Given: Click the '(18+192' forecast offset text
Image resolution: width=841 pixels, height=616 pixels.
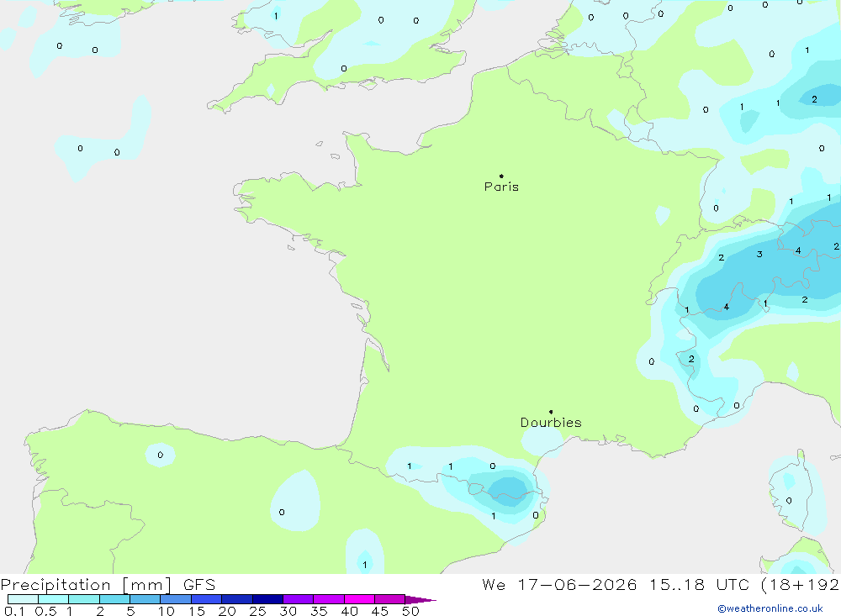Looking at the screenshot, I should tap(801, 585).
